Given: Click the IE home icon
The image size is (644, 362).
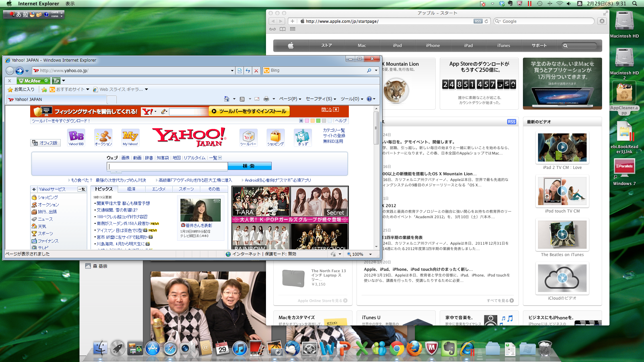Looking at the screenshot, I should (x=227, y=99).
